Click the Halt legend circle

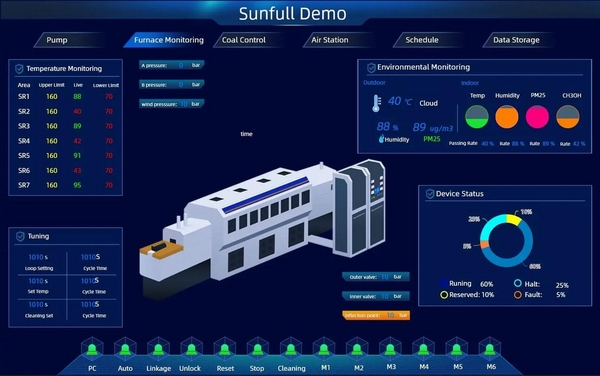pyautogui.click(x=518, y=283)
